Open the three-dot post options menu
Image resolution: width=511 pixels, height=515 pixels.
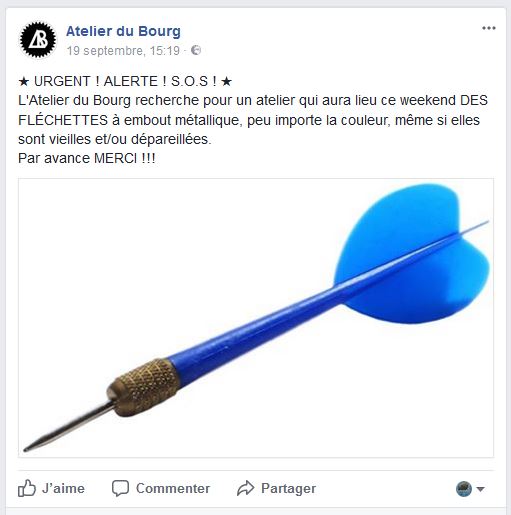pyautogui.click(x=489, y=28)
